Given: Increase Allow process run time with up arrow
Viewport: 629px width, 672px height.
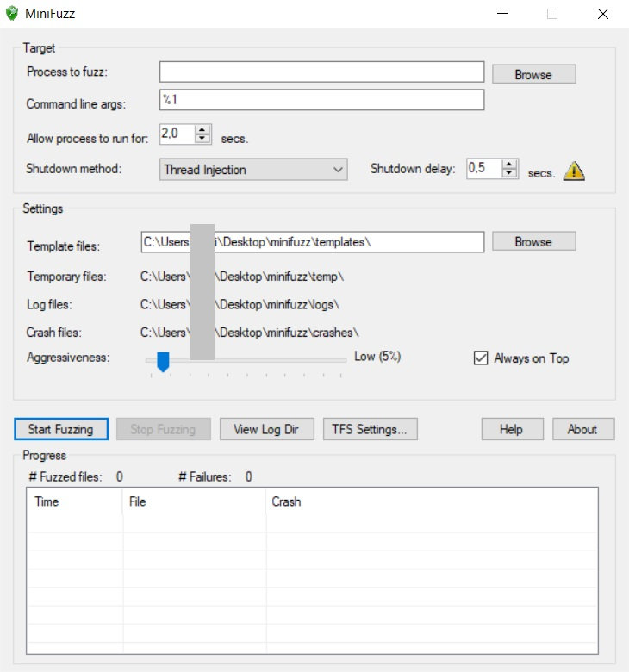Looking at the screenshot, I should pos(202,129).
